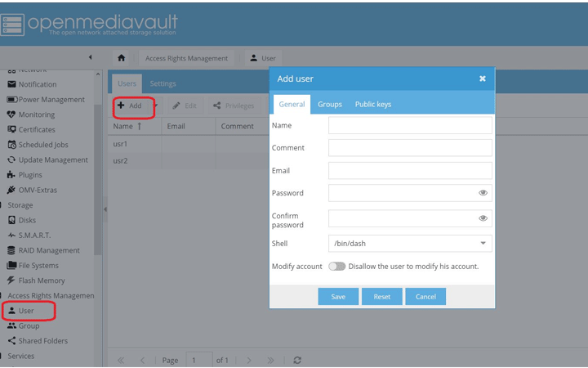The image size is (588, 368).
Task: Select the Public keys tab
Action: (373, 105)
